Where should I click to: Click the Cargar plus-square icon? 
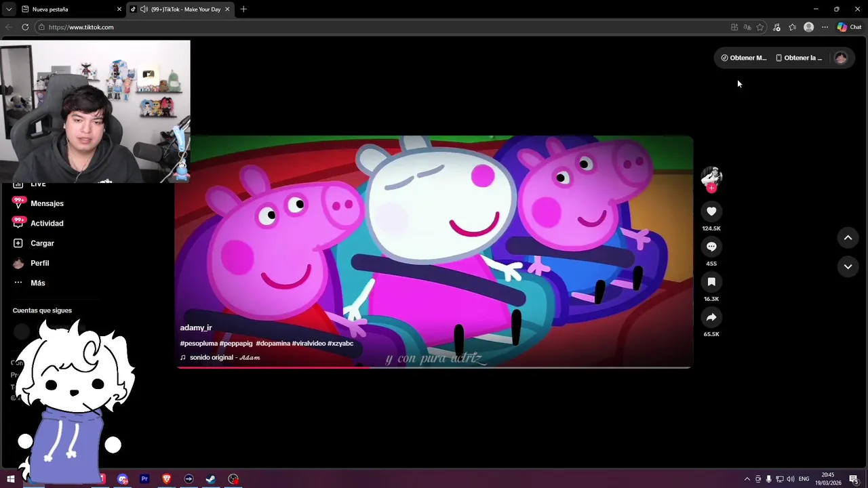[x=18, y=243]
